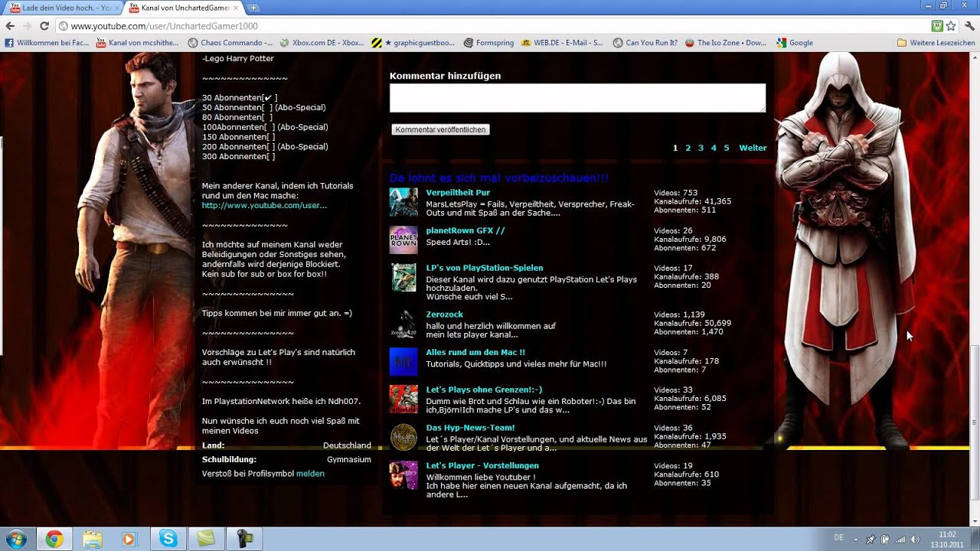Reload the page in Chrome

pos(44,26)
